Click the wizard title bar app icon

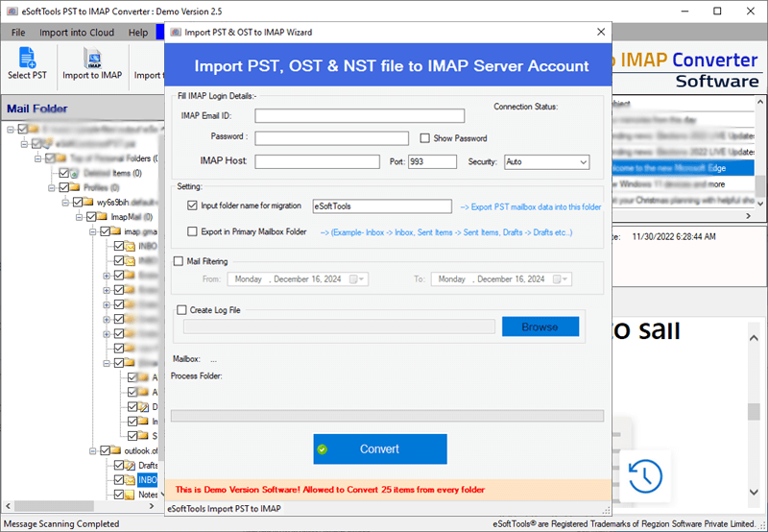coord(175,33)
